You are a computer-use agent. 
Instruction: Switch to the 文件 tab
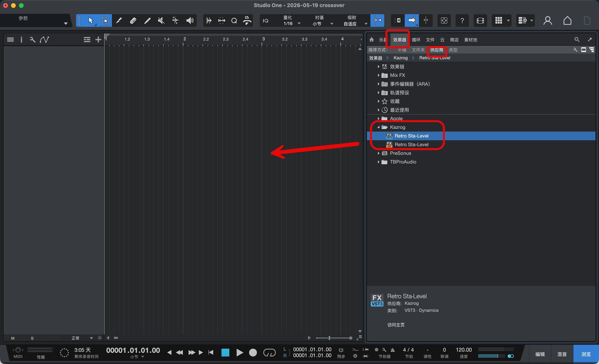pyautogui.click(x=430, y=40)
